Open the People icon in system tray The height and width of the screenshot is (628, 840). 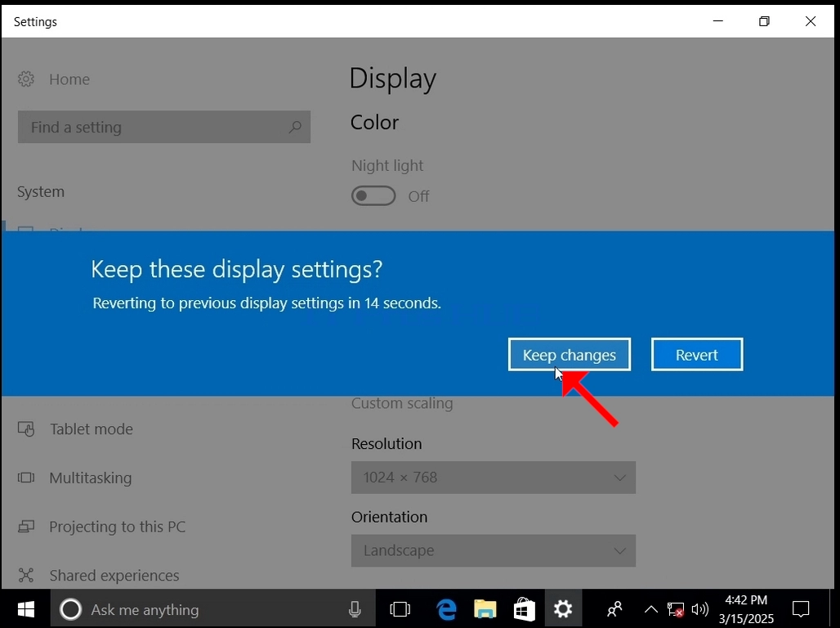click(614, 609)
